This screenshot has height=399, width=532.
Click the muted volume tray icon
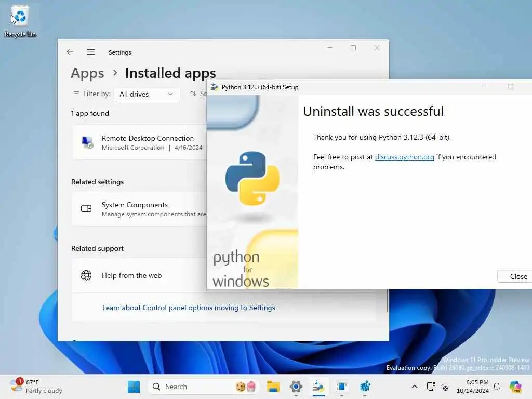(x=445, y=387)
